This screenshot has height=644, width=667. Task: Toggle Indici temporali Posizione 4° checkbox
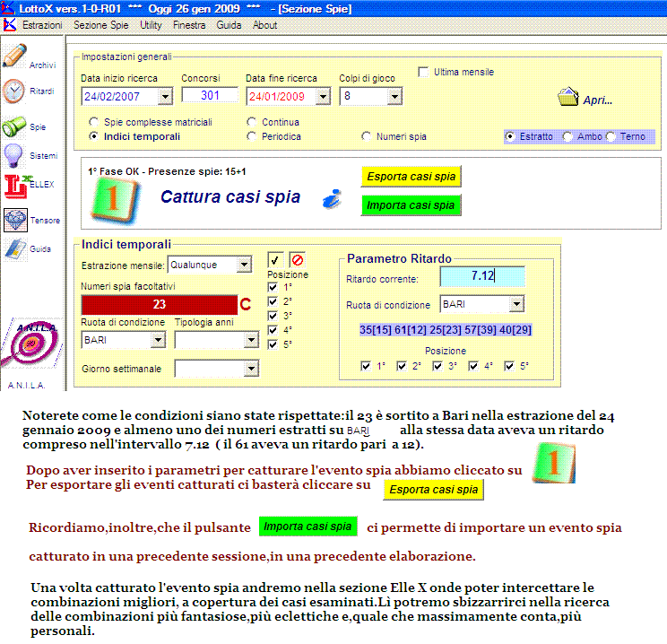273,330
